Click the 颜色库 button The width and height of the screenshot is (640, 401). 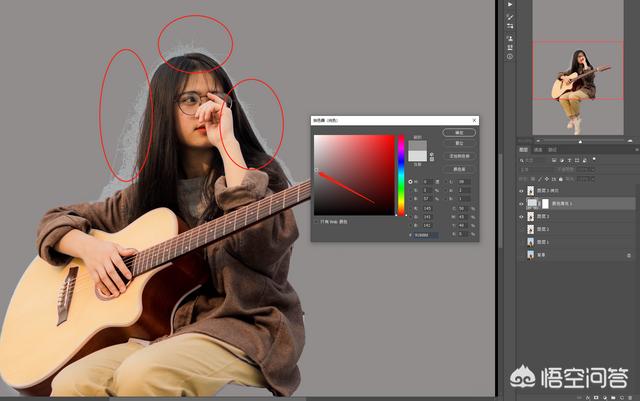pyautogui.click(x=459, y=169)
